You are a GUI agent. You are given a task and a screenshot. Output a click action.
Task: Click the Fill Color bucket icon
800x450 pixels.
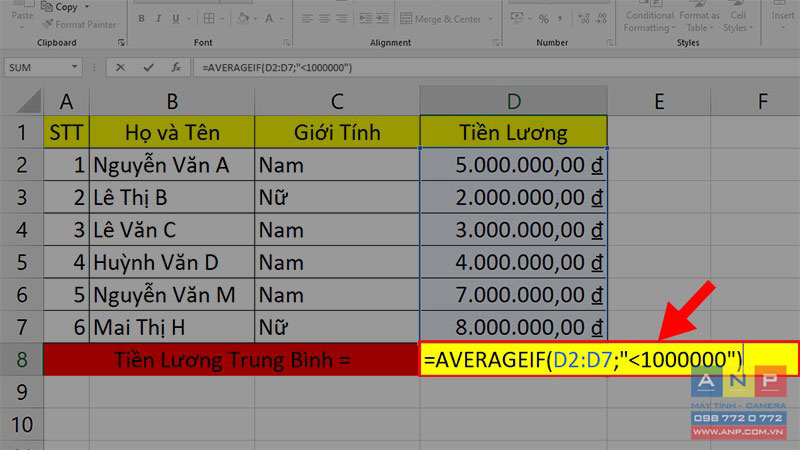243,19
